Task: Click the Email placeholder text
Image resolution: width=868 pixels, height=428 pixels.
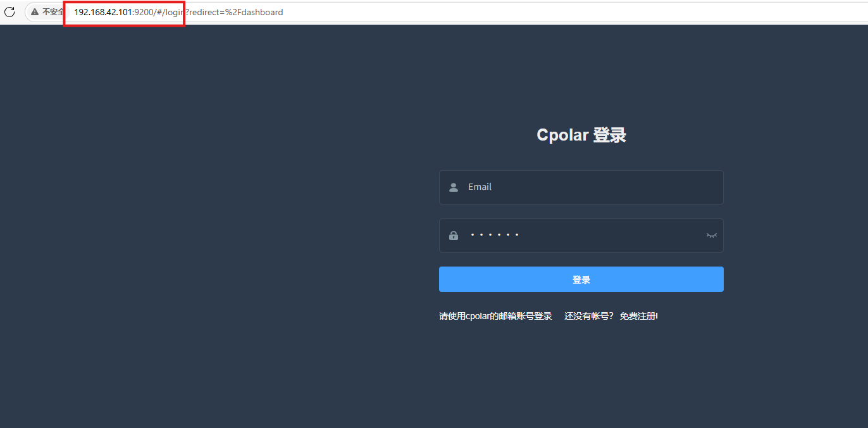Action: (480, 186)
